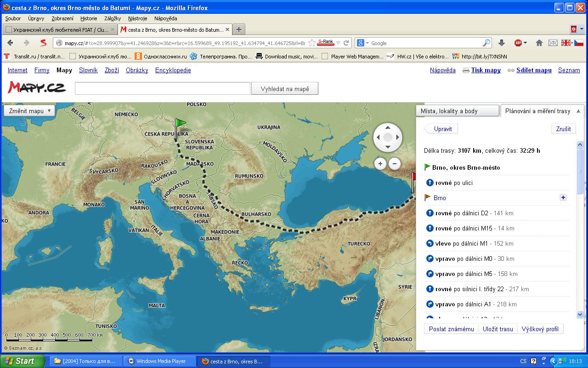
Task: Click the Firefox downloads arrow icon
Action: [x=502, y=43]
